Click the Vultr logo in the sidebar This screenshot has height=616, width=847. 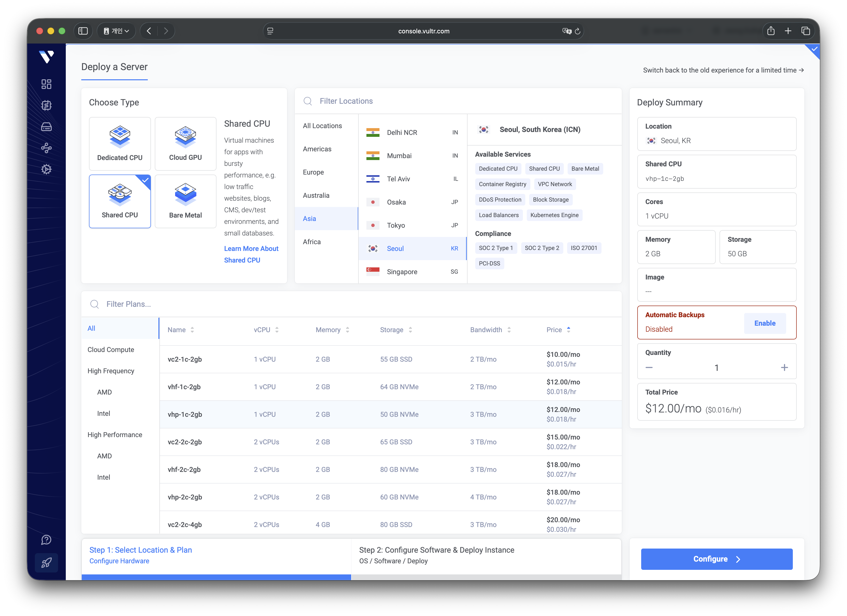coord(46,57)
